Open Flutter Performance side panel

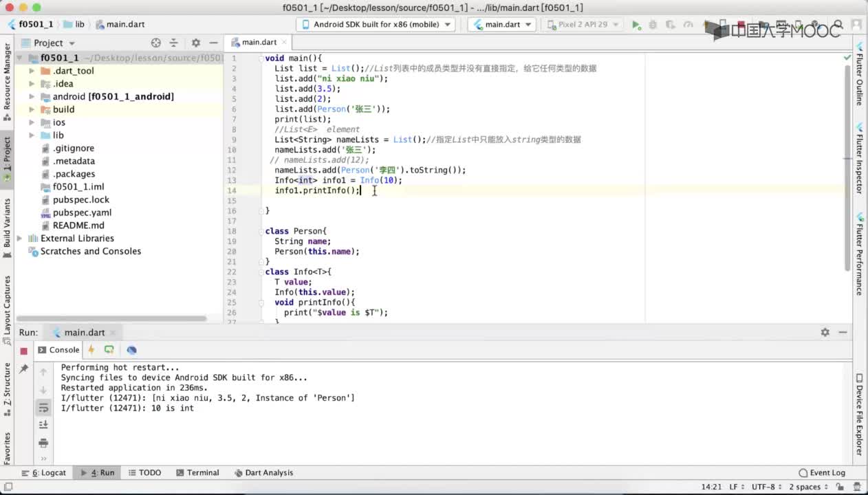(x=860, y=254)
